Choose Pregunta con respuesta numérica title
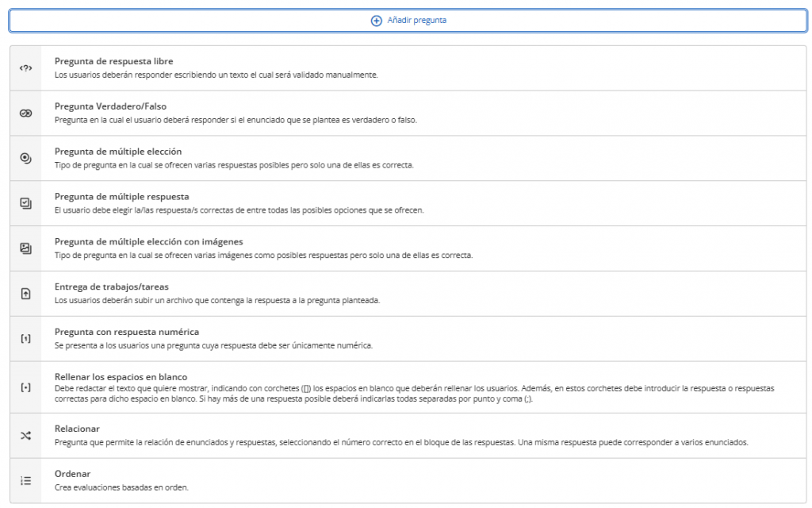812x508 pixels. [x=127, y=332]
